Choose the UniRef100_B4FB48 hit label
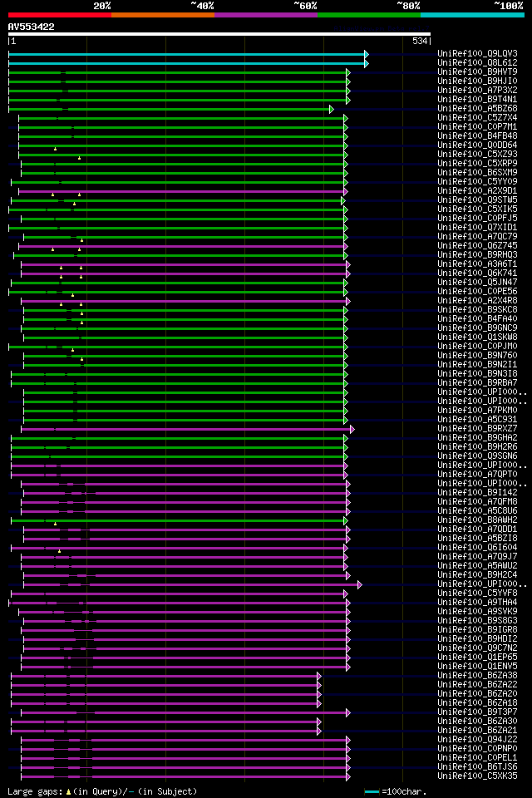532x798 pixels. 477,135
